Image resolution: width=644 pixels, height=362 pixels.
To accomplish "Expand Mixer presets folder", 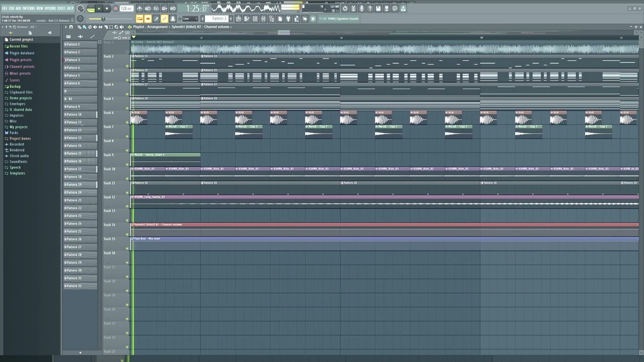I will tap(20, 73).
